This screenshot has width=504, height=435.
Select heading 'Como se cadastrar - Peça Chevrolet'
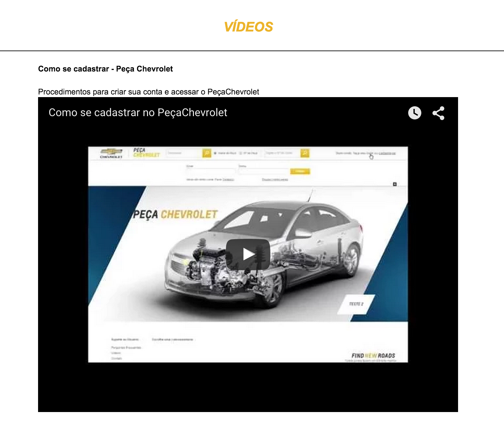(x=105, y=69)
